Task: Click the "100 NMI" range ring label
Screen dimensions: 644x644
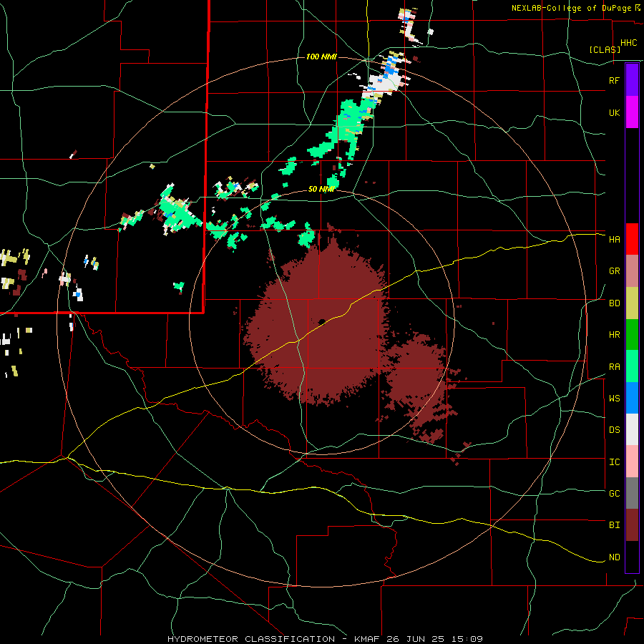Action: pyautogui.click(x=321, y=57)
